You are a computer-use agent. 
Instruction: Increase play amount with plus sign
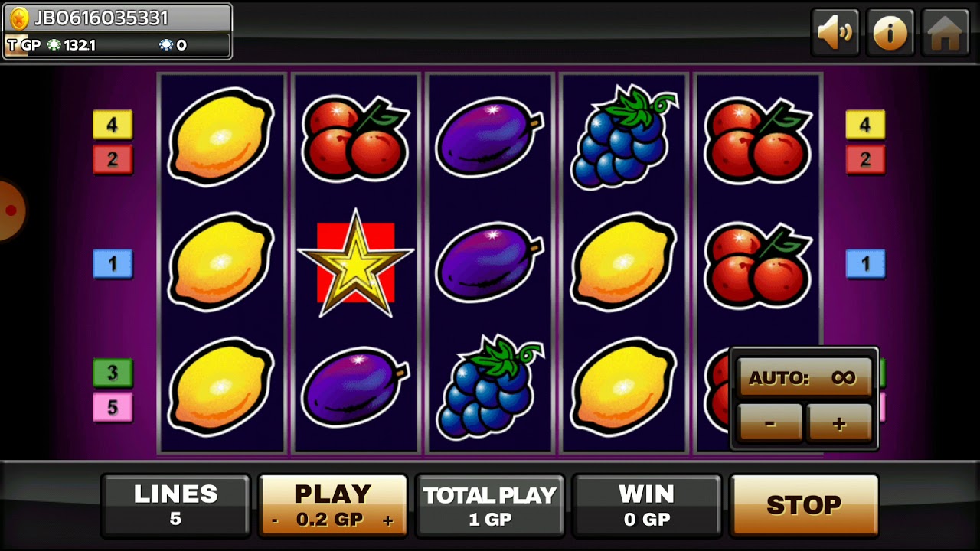click(x=388, y=520)
